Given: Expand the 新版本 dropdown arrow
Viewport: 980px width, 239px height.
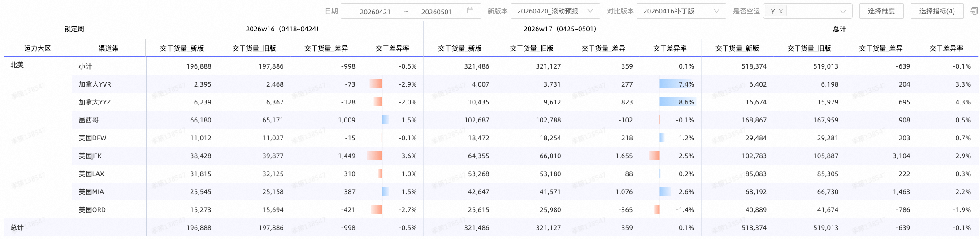Looking at the screenshot, I should [x=590, y=11].
